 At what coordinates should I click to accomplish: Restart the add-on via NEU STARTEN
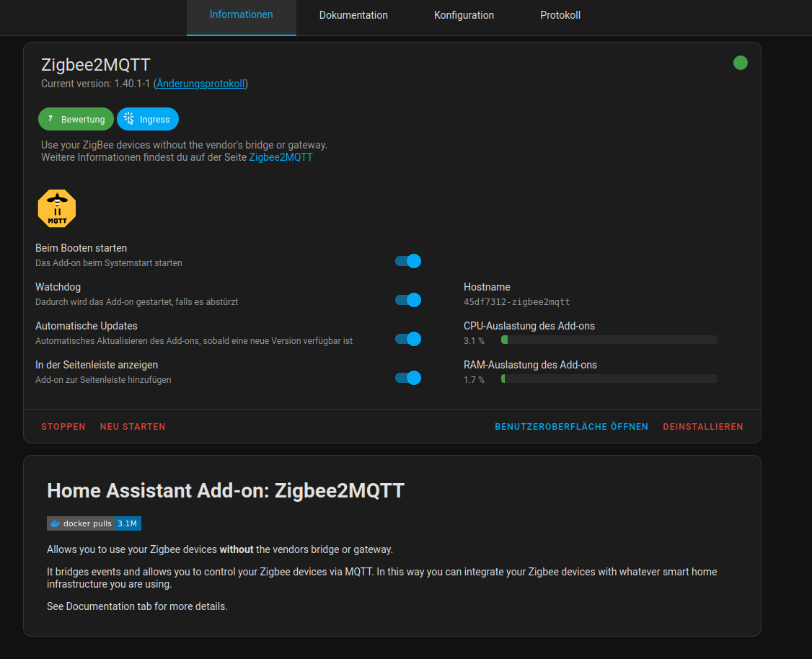click(133, 426)
